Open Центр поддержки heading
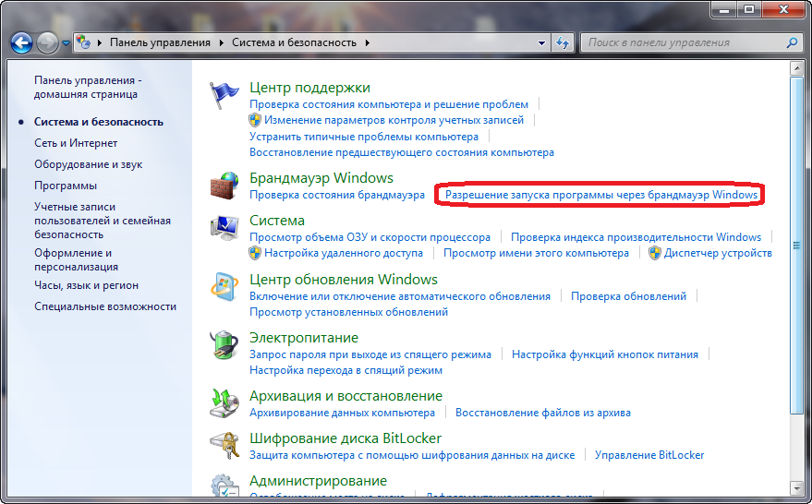The image size is (812, 504). tap(309, 88)
